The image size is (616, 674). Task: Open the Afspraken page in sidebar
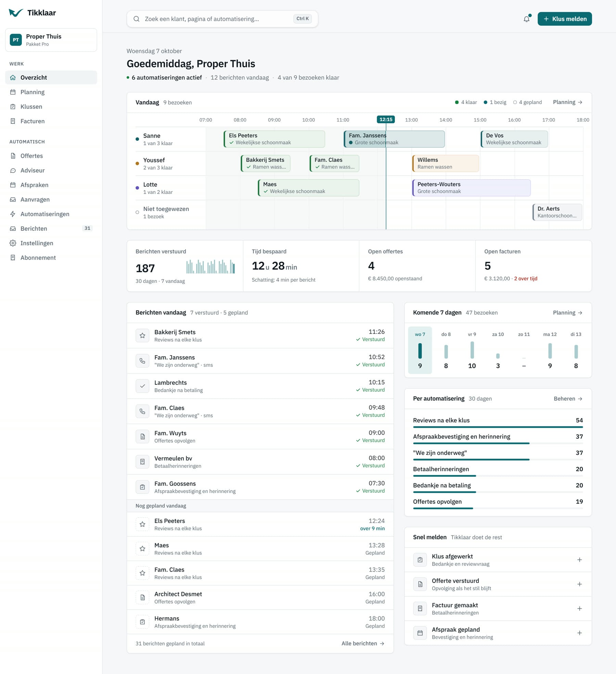point(51,185)
